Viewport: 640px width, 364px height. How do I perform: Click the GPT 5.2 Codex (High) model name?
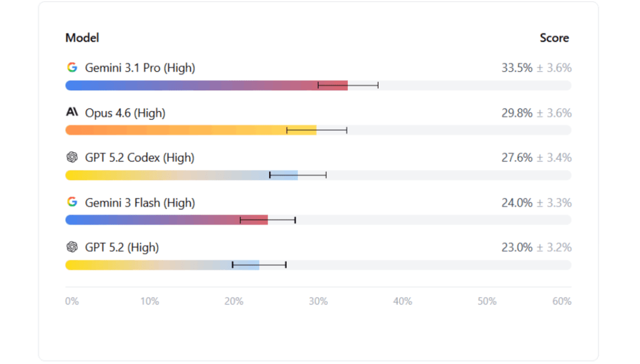[x=140, y=158]
